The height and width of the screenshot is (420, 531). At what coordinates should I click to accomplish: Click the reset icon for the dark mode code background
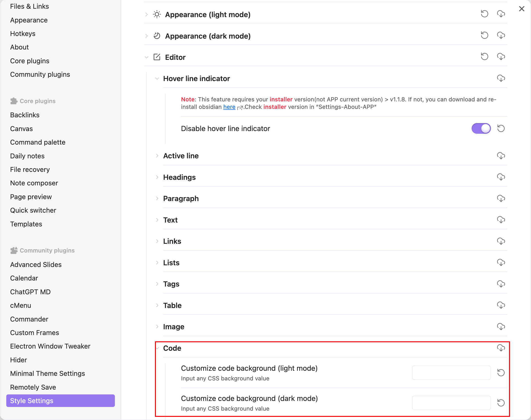point(501,403)
